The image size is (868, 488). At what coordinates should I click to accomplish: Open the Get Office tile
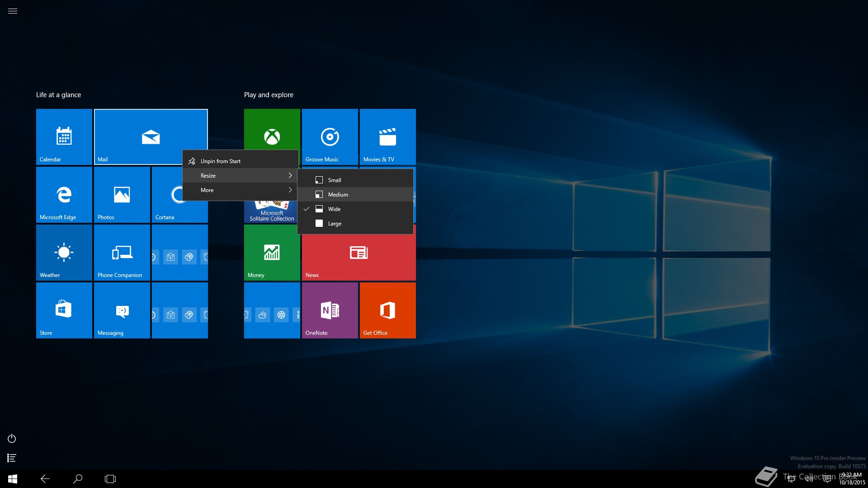[x=388, y=310]
